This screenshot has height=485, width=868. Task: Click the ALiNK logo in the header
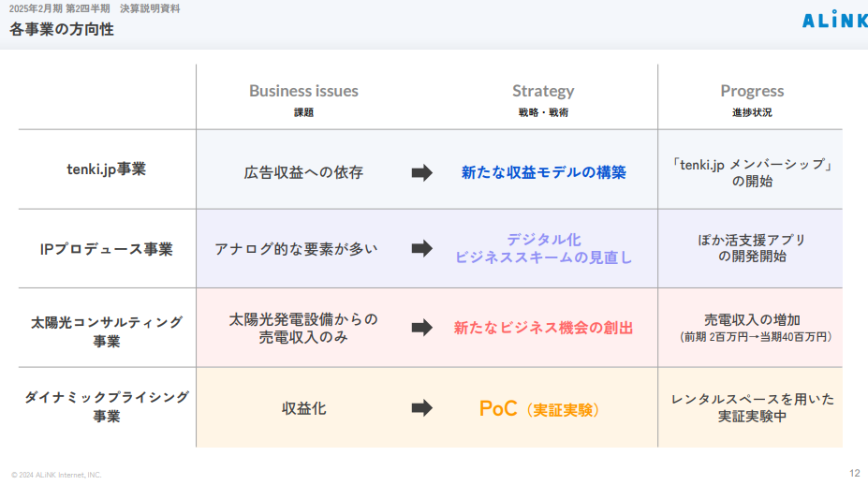(833, 21)
